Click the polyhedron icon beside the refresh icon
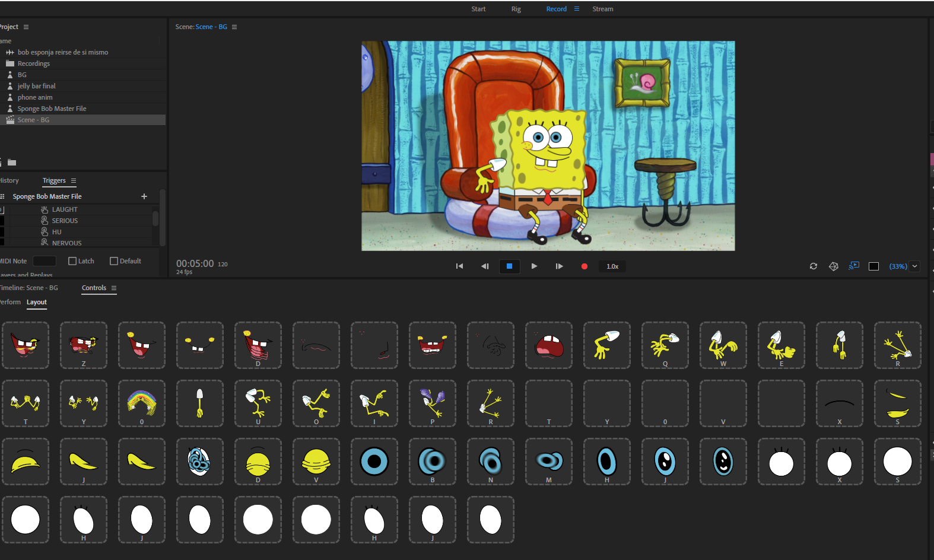This screenshot has width=934, height=560. [x=834, y=266]
